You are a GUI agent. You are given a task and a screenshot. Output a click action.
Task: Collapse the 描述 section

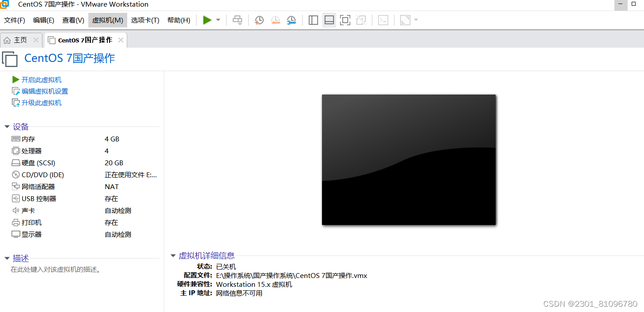pyautogui.click(x=7, y=259)
